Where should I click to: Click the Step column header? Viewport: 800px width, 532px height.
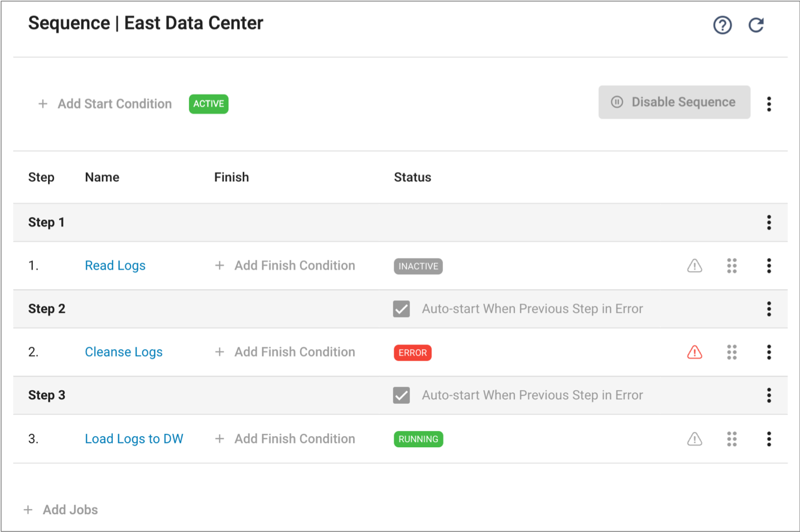(41, 177)
